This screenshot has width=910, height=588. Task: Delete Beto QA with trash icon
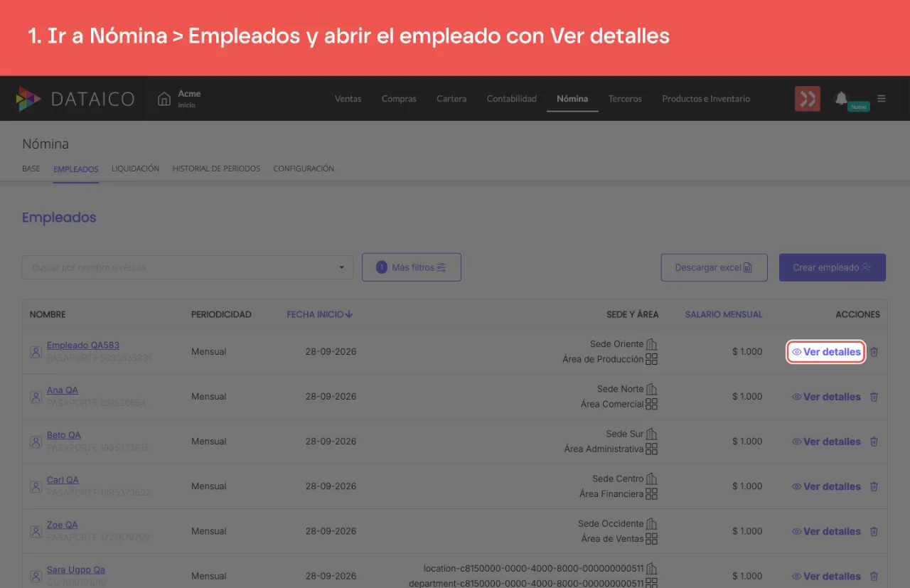pyautogui.click(x=874, y=442)
